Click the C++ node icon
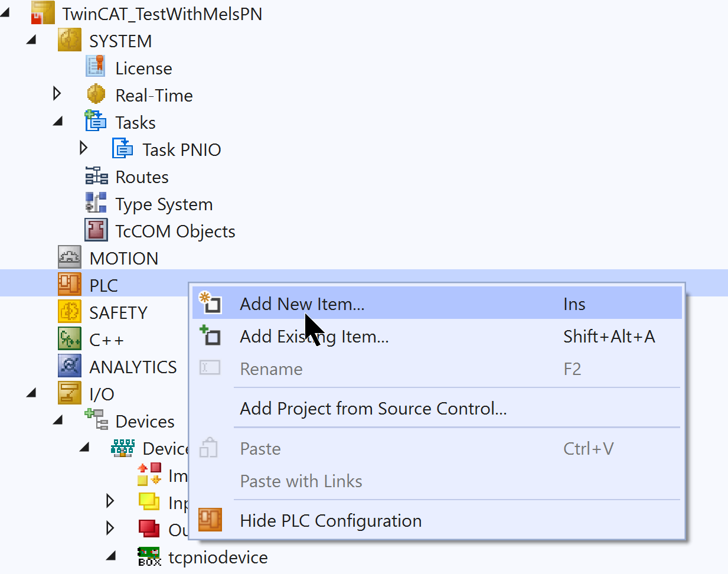The image size is (728, 574). coord(70,339)
